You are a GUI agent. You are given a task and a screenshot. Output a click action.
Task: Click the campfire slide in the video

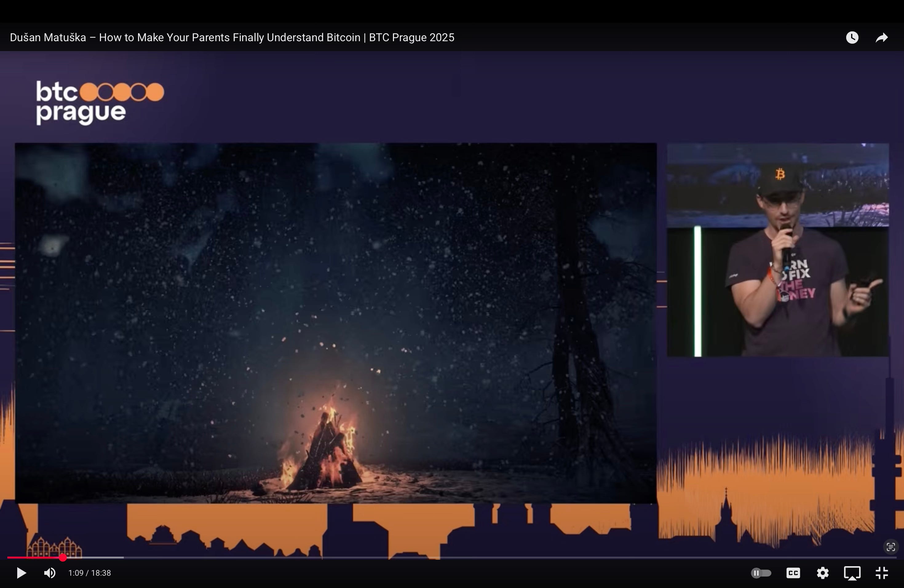[335, 323]
